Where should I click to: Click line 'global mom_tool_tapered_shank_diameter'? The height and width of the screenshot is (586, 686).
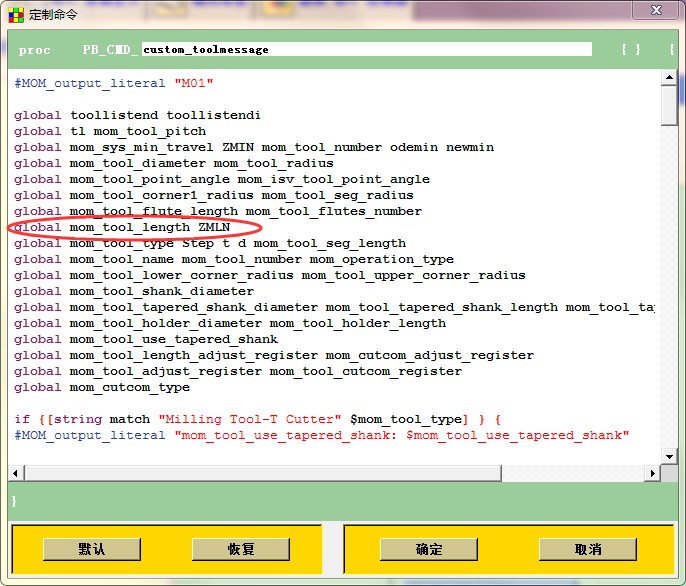click(334, 307)
